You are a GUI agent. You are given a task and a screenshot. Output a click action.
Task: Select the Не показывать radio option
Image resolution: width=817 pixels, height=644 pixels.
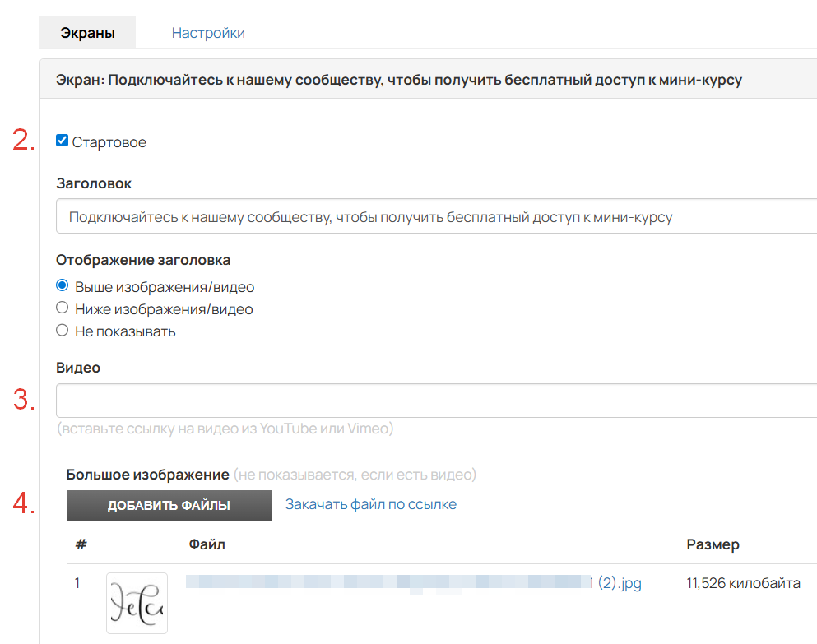pyautogui.click(x=62, y=331)
